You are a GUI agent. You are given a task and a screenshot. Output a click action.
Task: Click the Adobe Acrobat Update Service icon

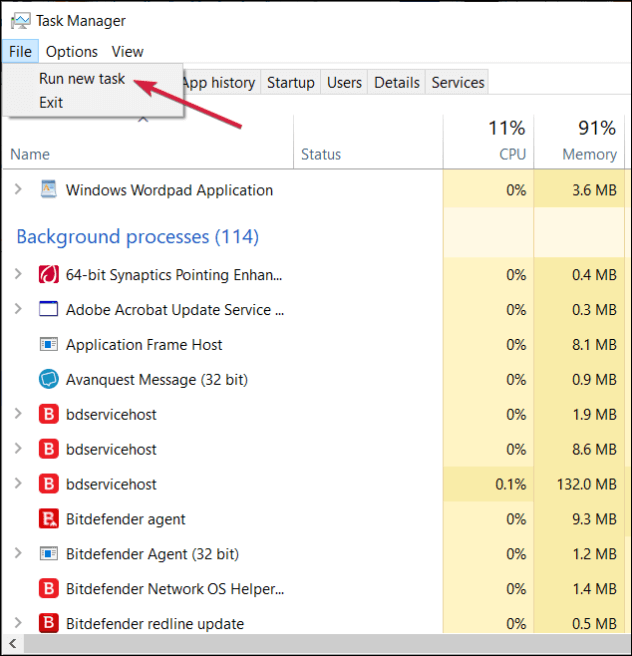coord(48,310)
